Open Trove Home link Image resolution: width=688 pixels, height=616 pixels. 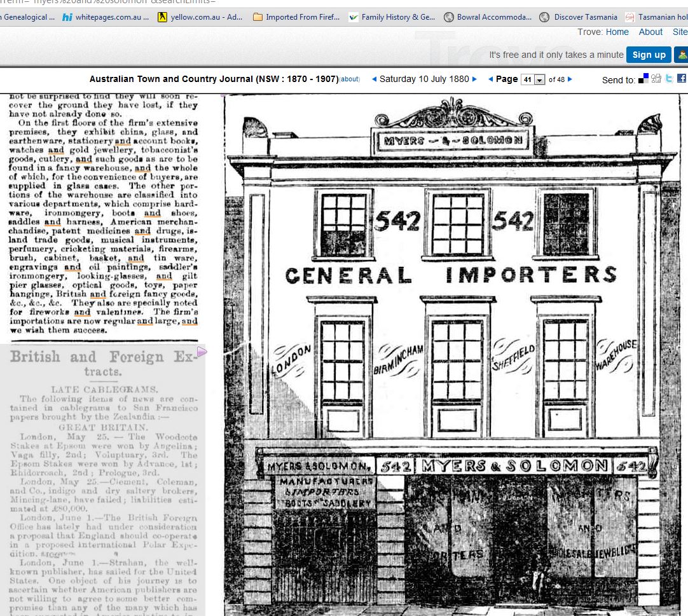coord(617,32)
